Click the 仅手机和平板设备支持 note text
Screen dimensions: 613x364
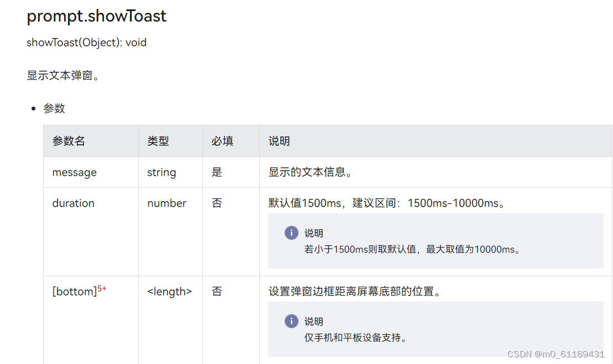[355, 337]
